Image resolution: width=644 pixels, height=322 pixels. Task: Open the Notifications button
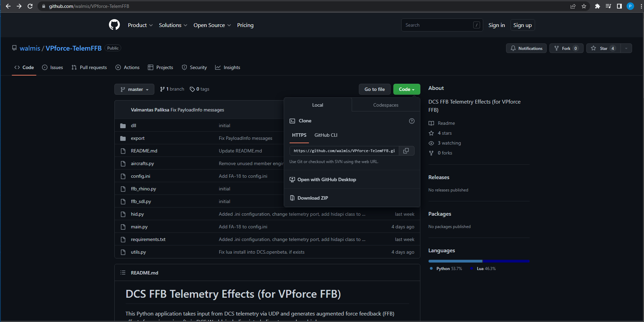coord(526,48)
